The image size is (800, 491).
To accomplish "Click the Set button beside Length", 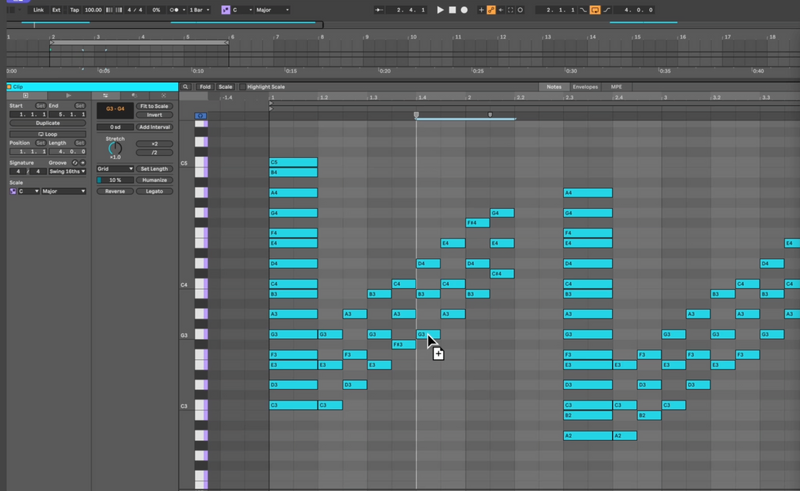I will (80, 143).
